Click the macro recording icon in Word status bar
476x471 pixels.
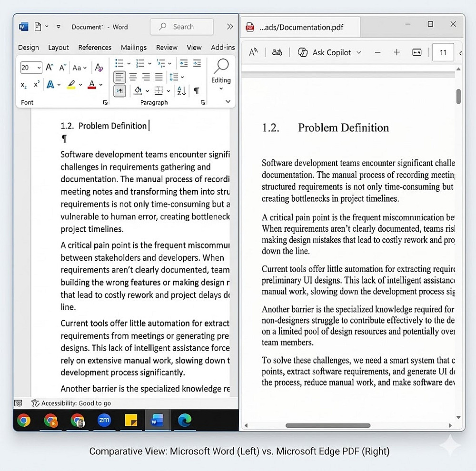(18, 403)
